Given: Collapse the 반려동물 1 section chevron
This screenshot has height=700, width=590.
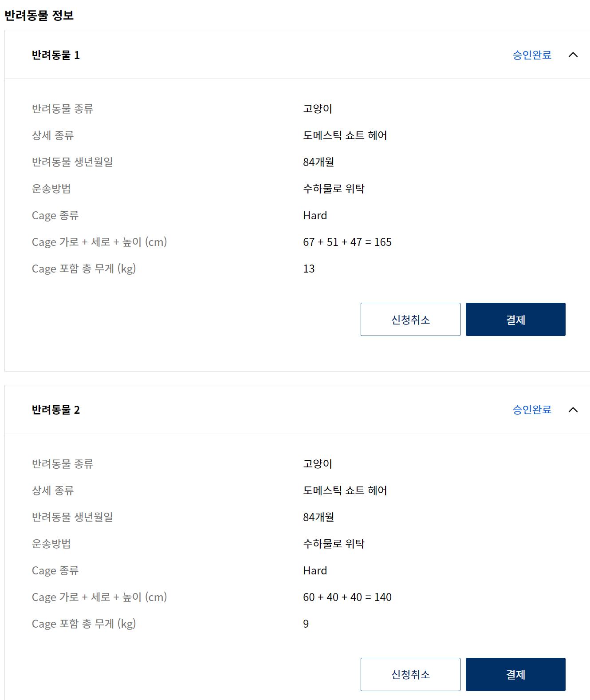Looking at the screenshot, I should click(x=573, y=55).
